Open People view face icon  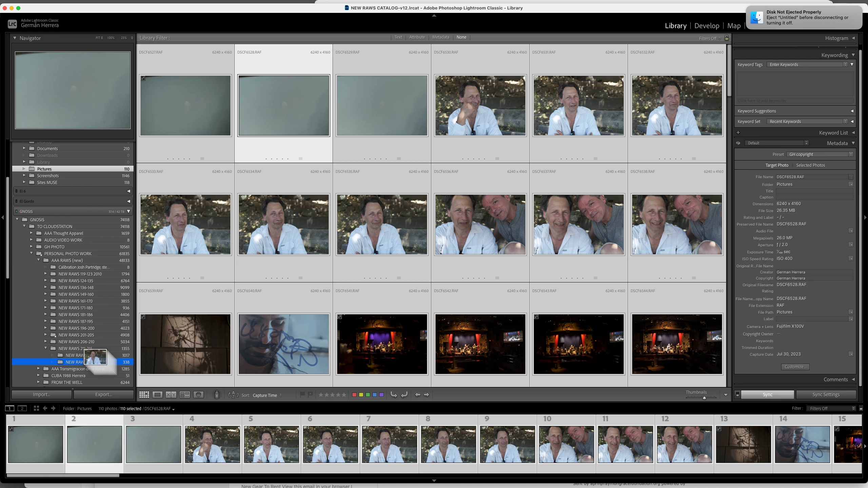pyautogui.click(x=198, y=394)
